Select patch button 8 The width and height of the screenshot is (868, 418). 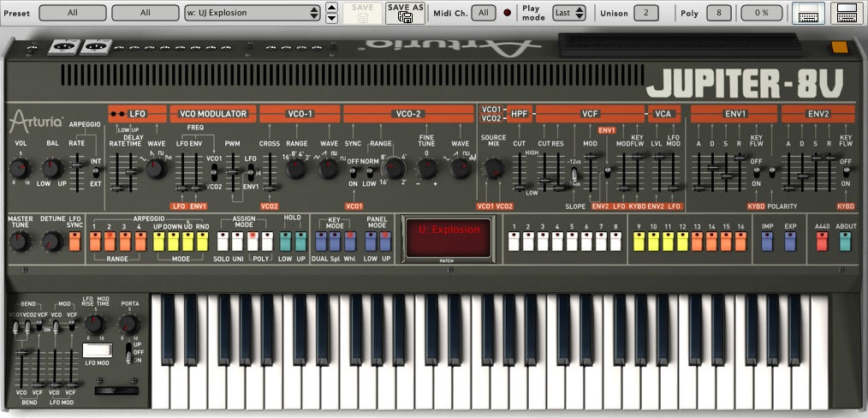(x=615, y=242)
